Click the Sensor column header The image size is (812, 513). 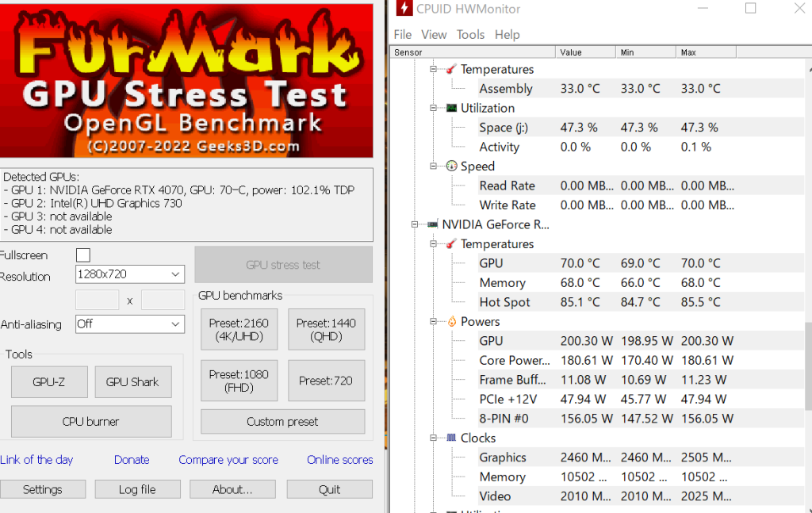point(473,52)
